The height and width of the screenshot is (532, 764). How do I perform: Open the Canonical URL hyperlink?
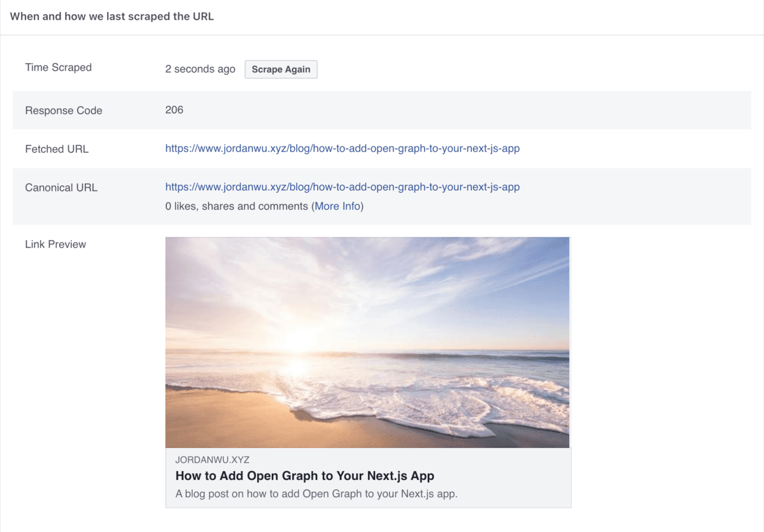click(x=342, y=186)
